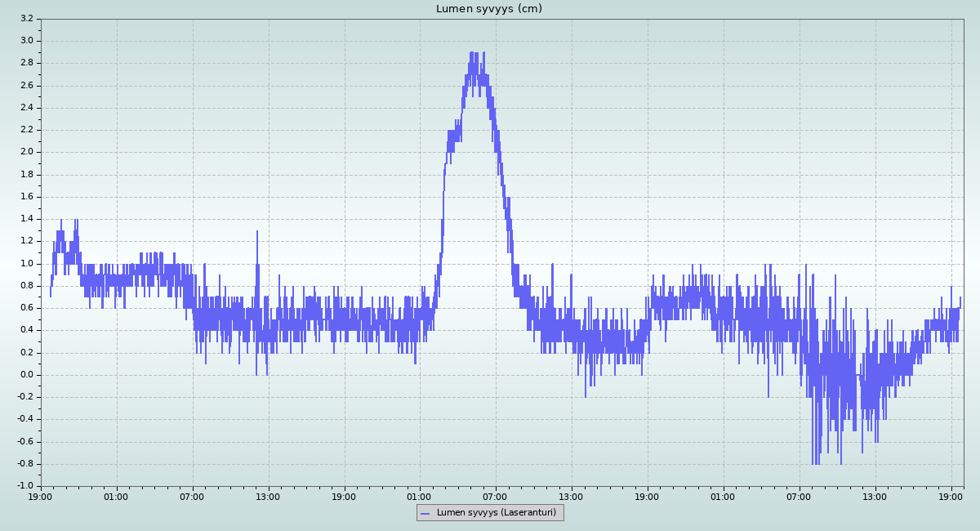The height and width of the screenshot is (531, 980).
Task: Select the first 01:00 x-axis label
Action: coord(116,496)
